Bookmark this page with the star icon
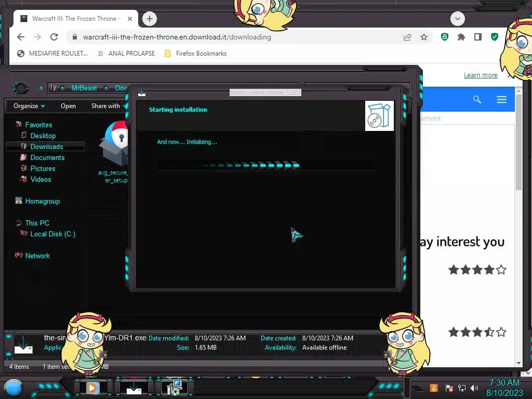This screenshot has height=399, width=532. click(x=424, y=37)
